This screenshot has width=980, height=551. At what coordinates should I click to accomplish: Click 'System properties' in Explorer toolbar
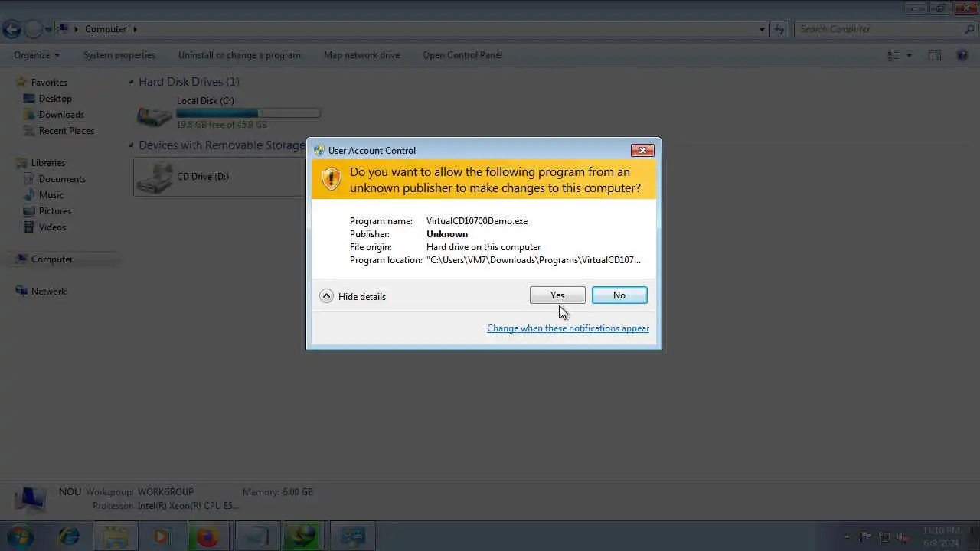[119, 55]
